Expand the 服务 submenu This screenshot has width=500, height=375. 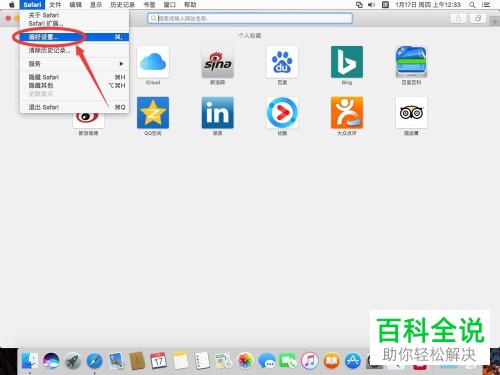tap(74, 64)
